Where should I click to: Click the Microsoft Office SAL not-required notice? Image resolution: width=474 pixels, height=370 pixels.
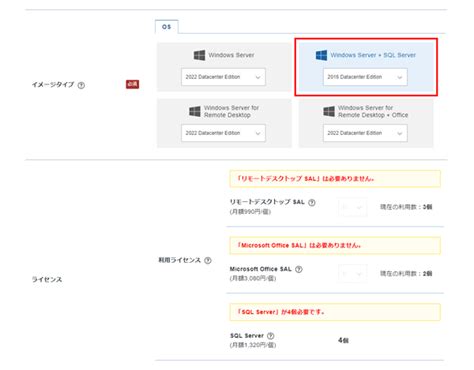click(335, 245)
